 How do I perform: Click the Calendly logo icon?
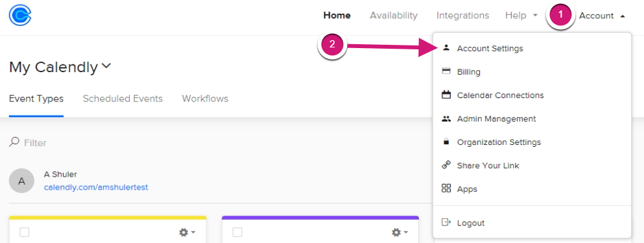pos(20,15)
